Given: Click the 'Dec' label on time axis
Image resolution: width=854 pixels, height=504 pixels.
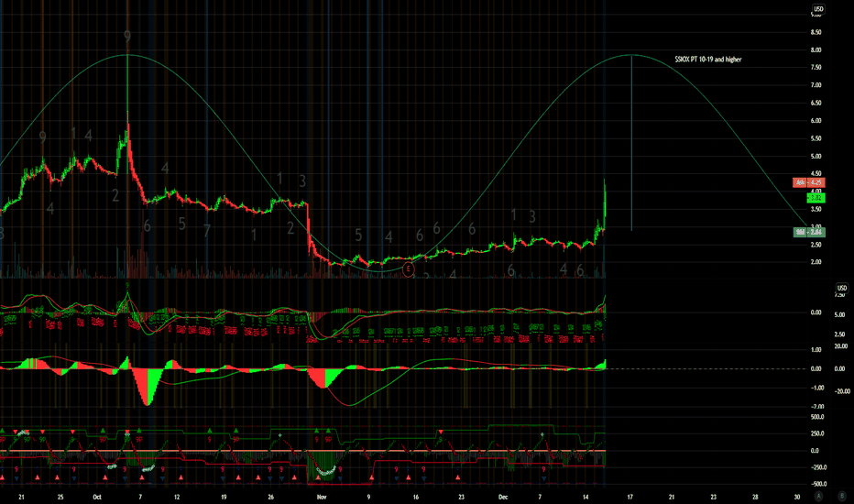Looking at the screenshot, I should (503, 497).
